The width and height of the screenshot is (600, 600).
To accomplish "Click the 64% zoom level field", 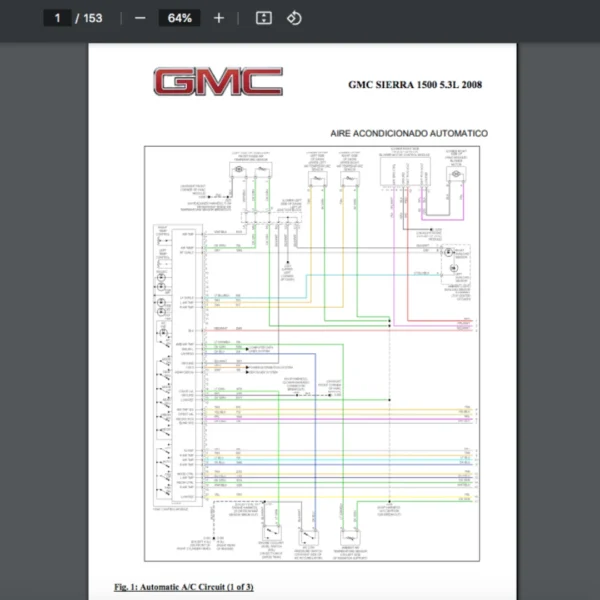I will point(180,18).
